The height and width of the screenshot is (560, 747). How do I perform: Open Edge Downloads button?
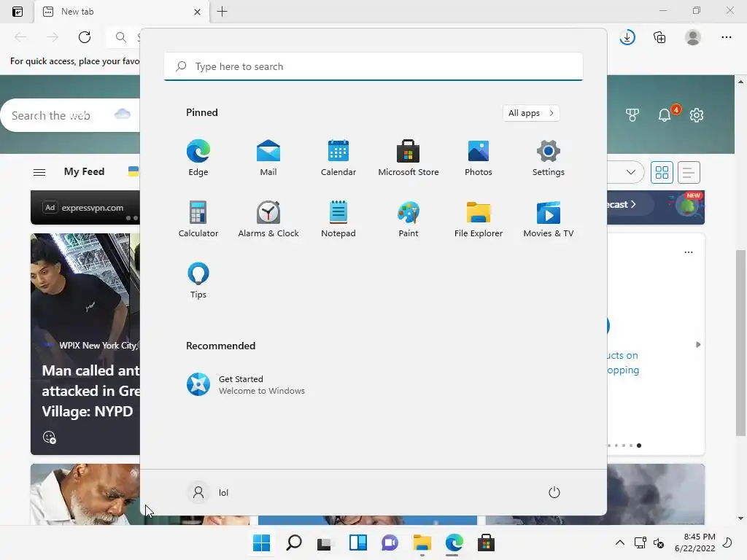(627, 37)
